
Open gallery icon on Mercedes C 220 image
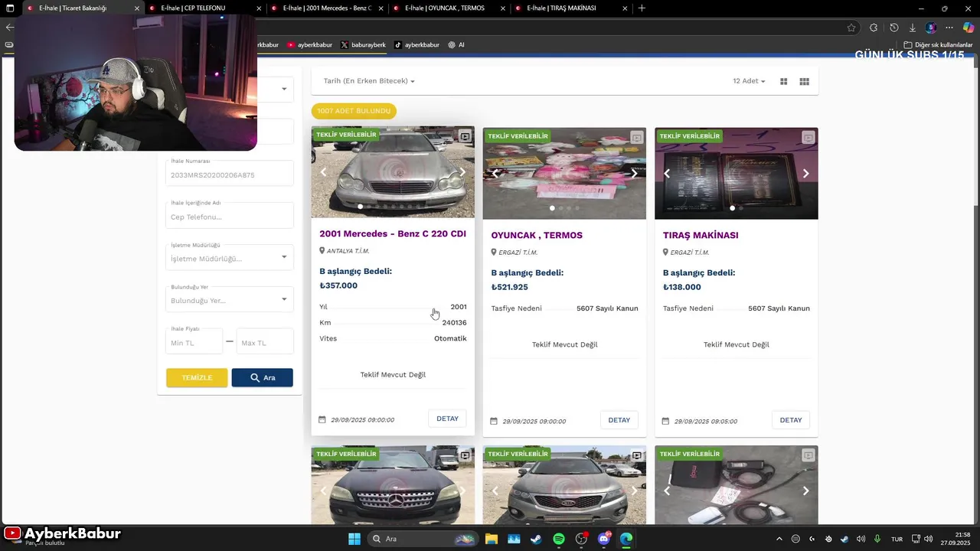coord(465,136)
